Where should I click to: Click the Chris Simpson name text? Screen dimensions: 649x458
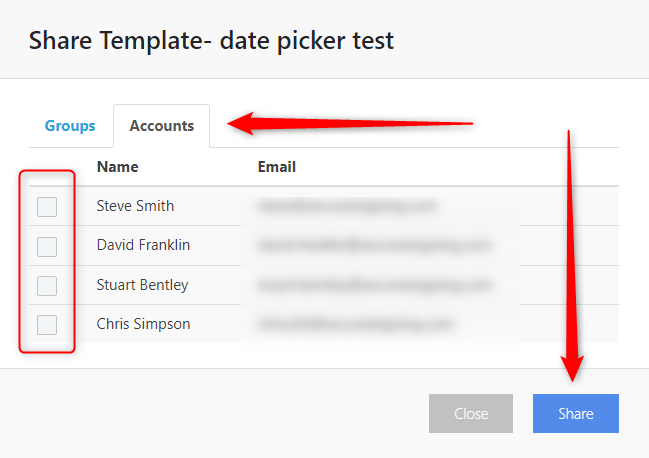pos(143,324)
